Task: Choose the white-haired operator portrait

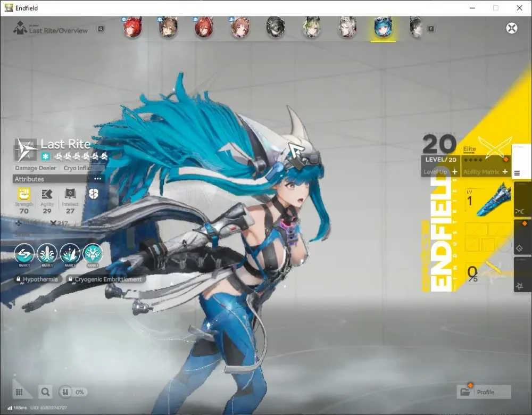Action: [x=347, y=27]
